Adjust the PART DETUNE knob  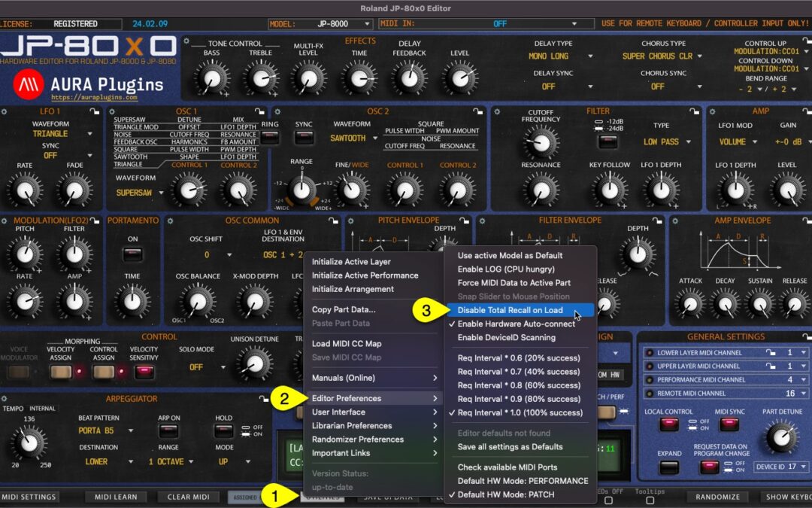pyautogui.click(x=782, y=437)
